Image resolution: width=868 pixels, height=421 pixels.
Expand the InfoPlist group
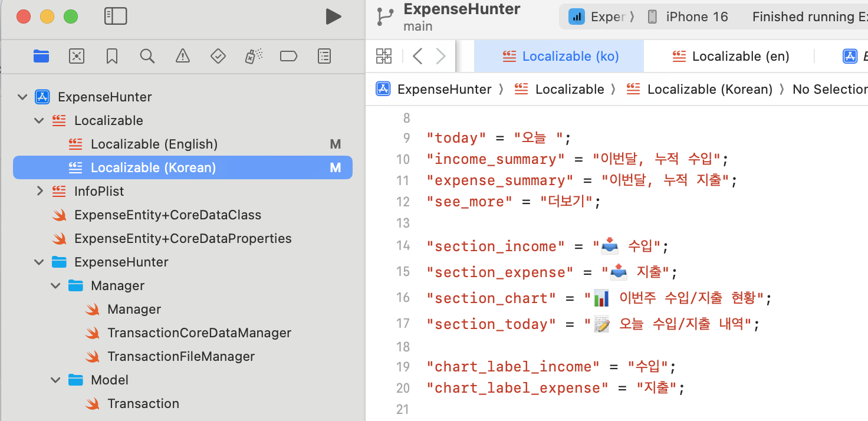pyautogui.click(x=40, y=191)
